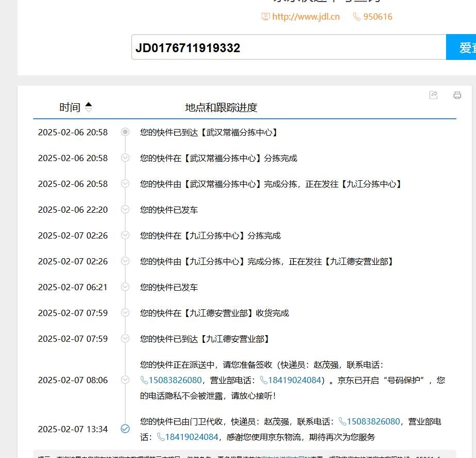The image size is (476, 458).
Task: Click the checkmark icon at 2025-02-07 13:34
Action: (x=125, y=429)
